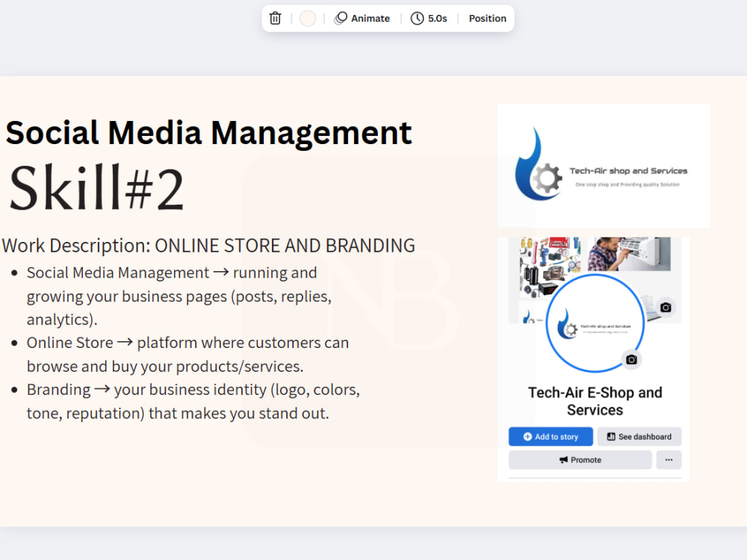Delete the page with the trash icon
The width and height of the screenshot is (747, 560).
276,19
